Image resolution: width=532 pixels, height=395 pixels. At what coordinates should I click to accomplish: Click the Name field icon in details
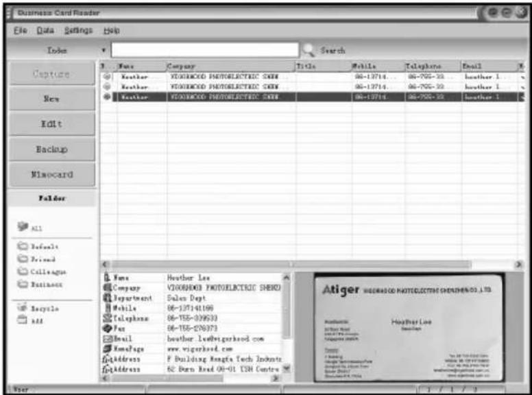point(107,277)
